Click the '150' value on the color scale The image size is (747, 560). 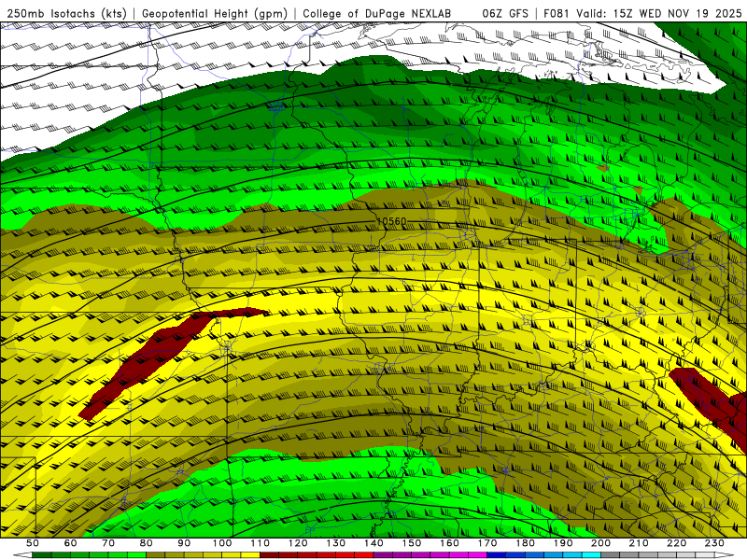[412, 543]
